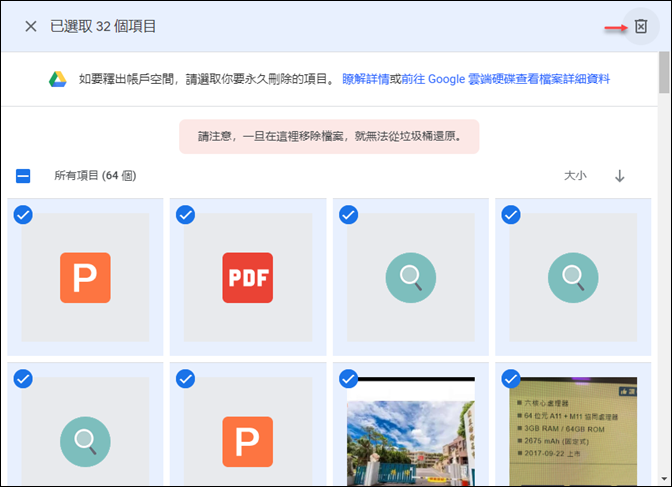This screenshot has height=487, width=672.
Task: Click first-row orange P file icon
Action: [x=85, y=278]
